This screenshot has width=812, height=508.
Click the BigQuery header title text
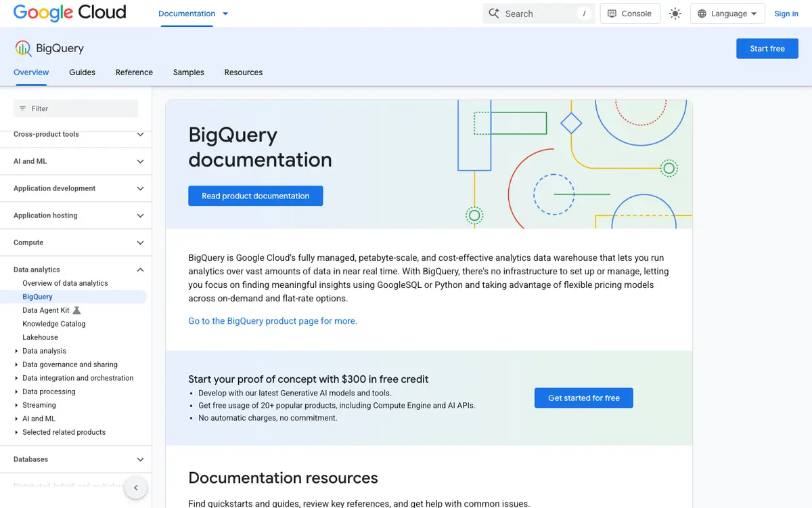tap(60, 48)
